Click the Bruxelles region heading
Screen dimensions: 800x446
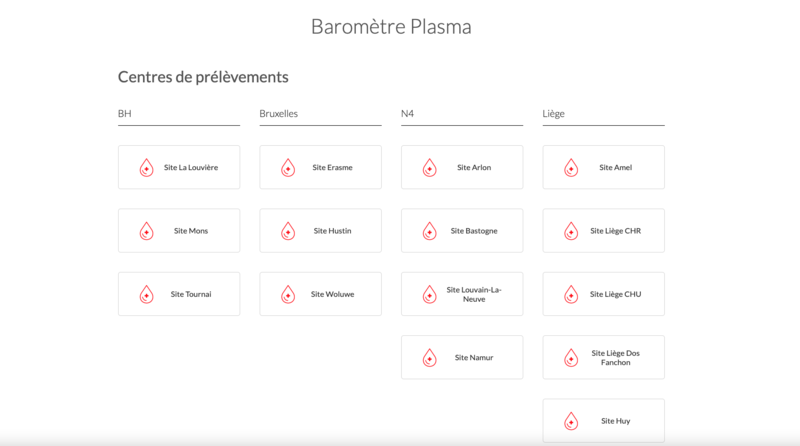point(279,113)
